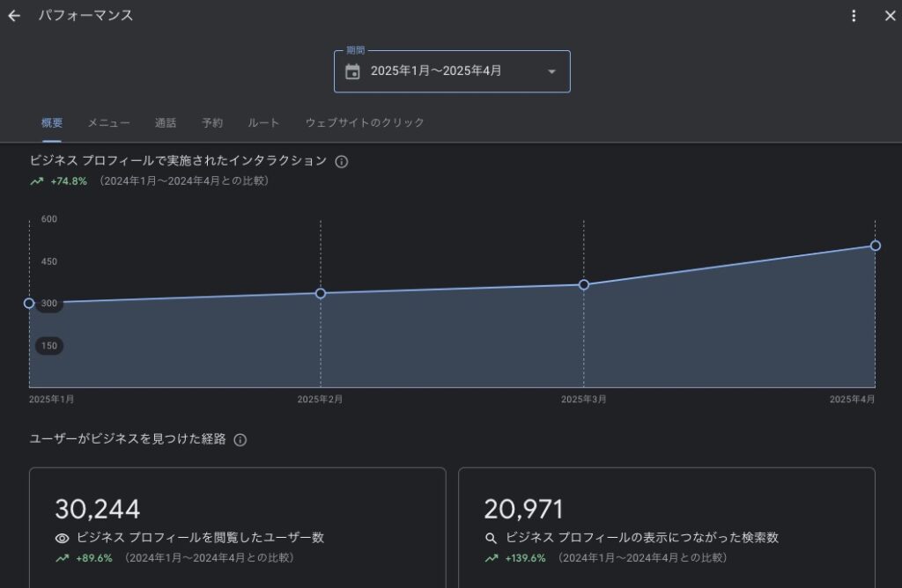Select the 予約 tab

click(212, 123)
